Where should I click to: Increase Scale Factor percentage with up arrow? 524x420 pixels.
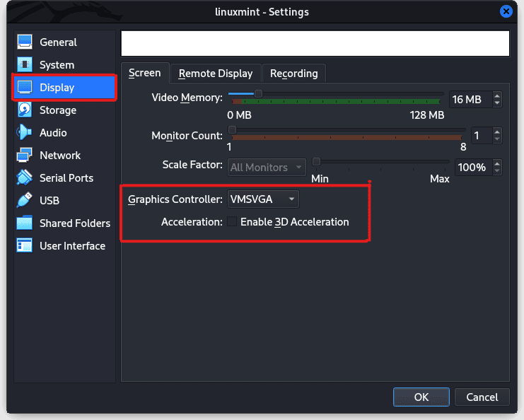(x=497, y=163)
